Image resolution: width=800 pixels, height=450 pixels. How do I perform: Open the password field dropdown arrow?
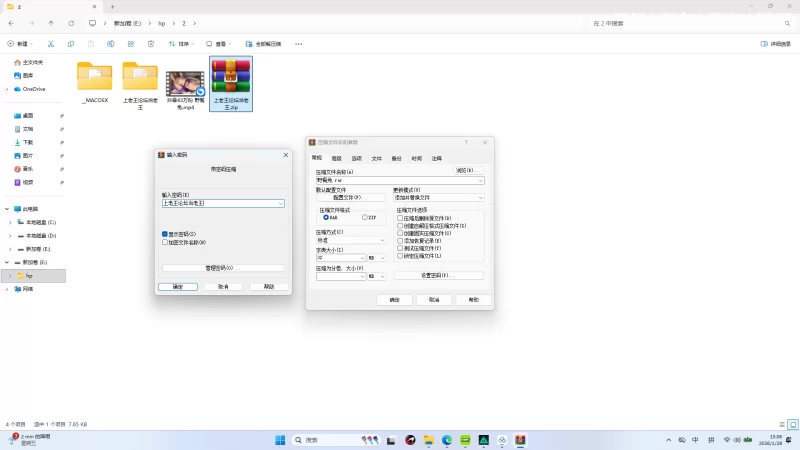(280, 203)
